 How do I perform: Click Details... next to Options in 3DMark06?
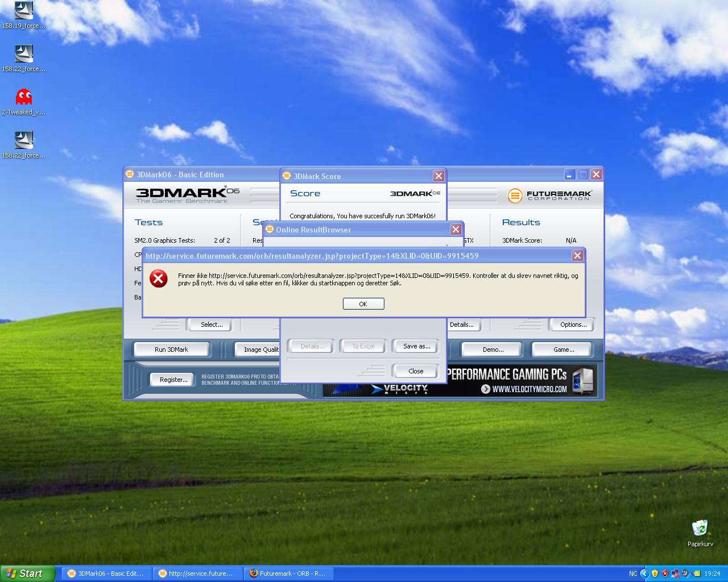click(463, 325)
